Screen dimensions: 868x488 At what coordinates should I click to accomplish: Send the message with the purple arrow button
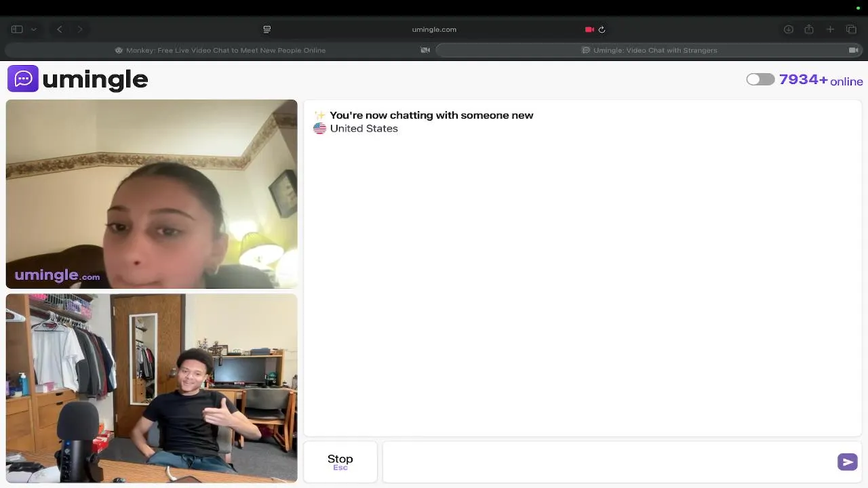click(x=848, y=462)
